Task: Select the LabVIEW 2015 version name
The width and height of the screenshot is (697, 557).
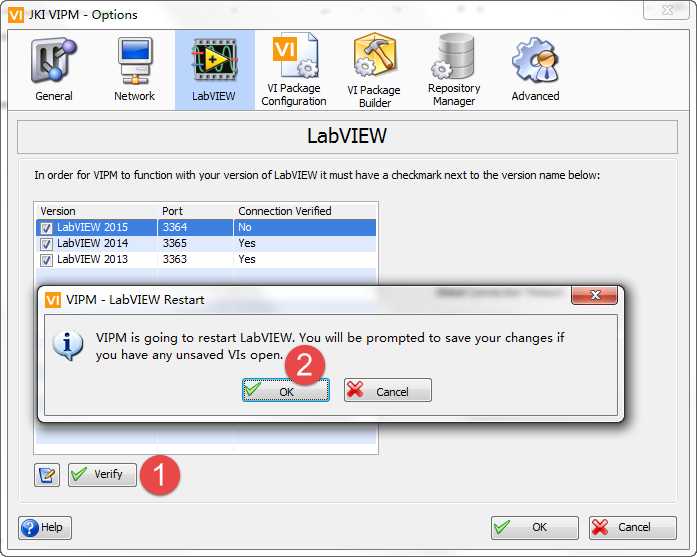Action: click(92, 227)
